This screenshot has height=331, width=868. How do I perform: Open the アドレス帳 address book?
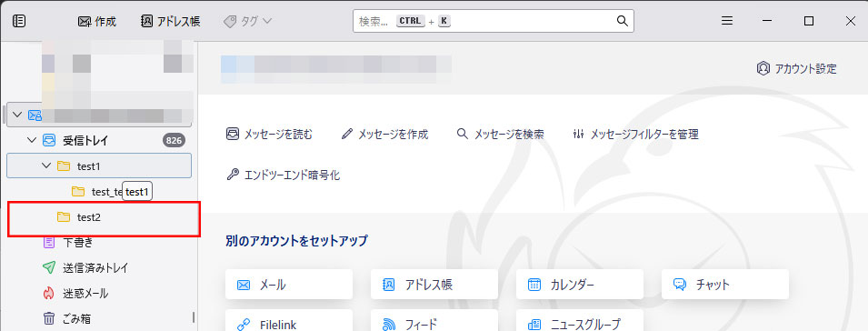[171, 22]
